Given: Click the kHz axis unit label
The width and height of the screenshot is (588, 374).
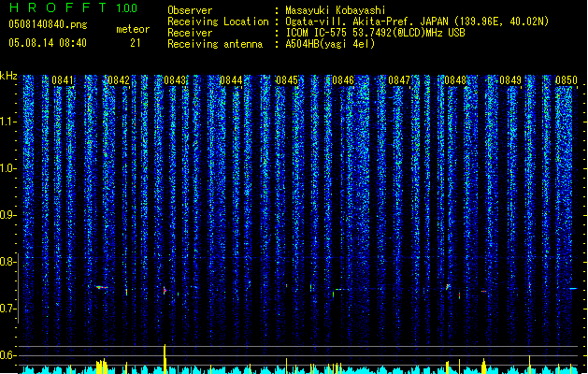Looking at the screenshot, I should click(8, 76).
